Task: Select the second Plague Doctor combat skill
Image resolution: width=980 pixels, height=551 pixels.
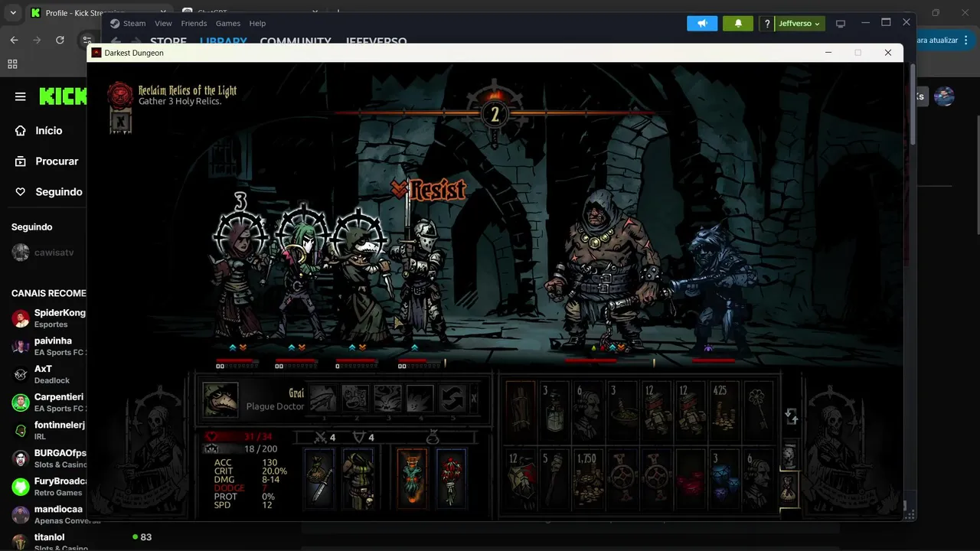Action: coord(355,398)
